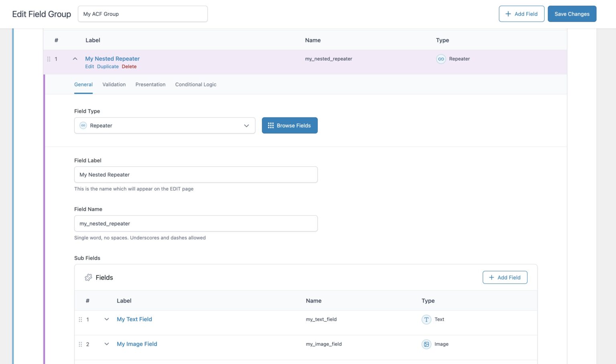Click the grid icon on Browse Fields button
The image size is (616, 364).
[x=271, y=125]
